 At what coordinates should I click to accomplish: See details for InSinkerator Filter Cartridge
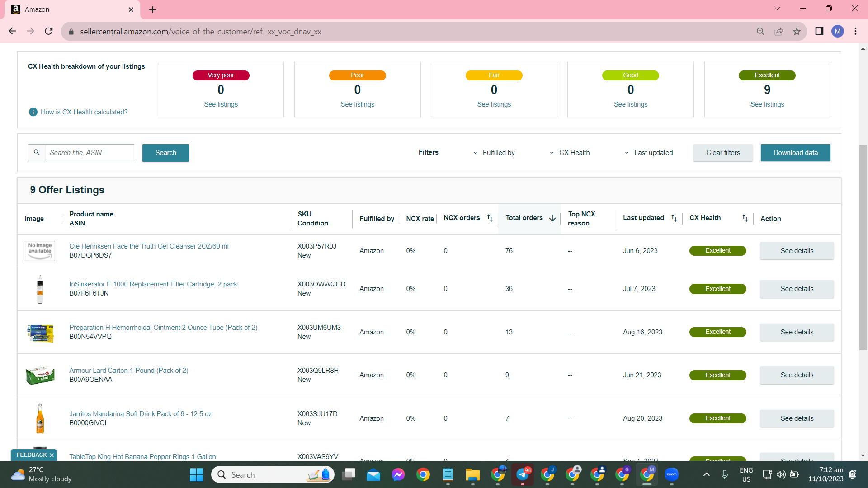coord(797,289)
